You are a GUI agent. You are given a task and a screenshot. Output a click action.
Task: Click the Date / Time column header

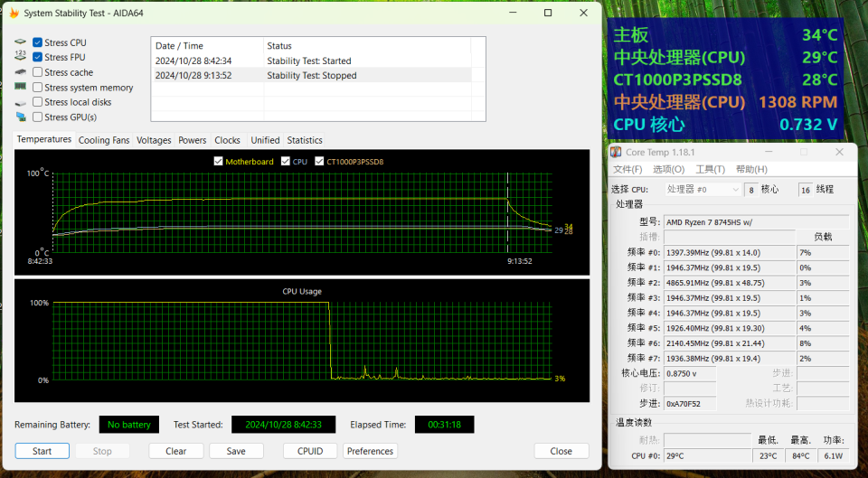pos(207,46)
